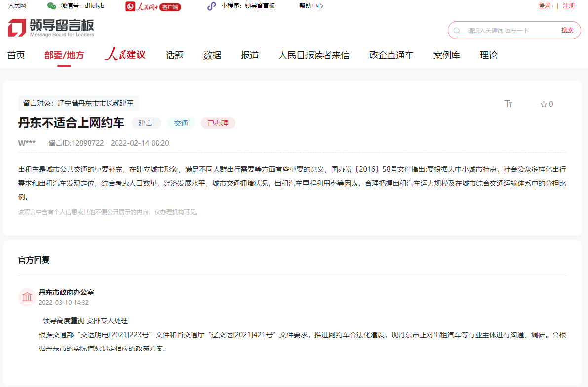Click the mini-program icon beside 小程序
The width and height of the screenshot is (588, 387).
[x=212, y=6]
